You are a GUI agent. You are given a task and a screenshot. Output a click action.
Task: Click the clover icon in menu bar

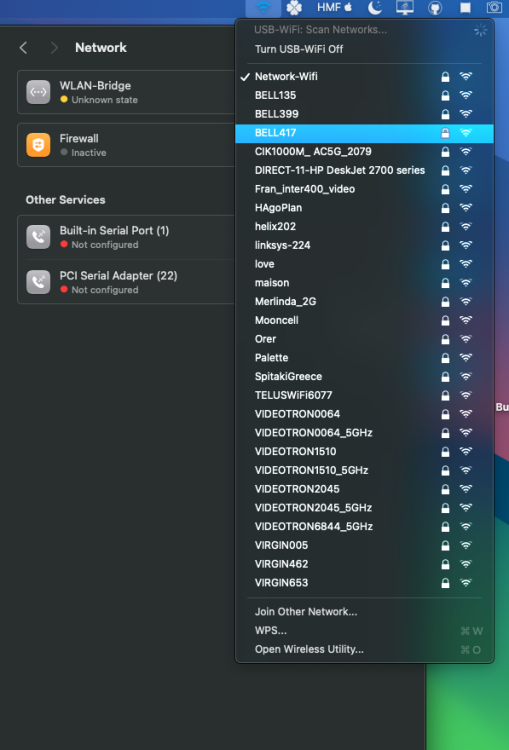pos(294,7)
